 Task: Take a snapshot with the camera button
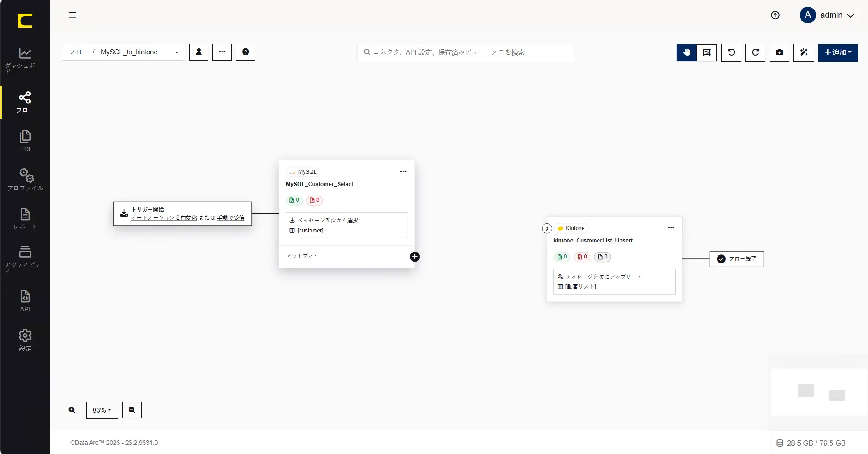click(780, 52)
